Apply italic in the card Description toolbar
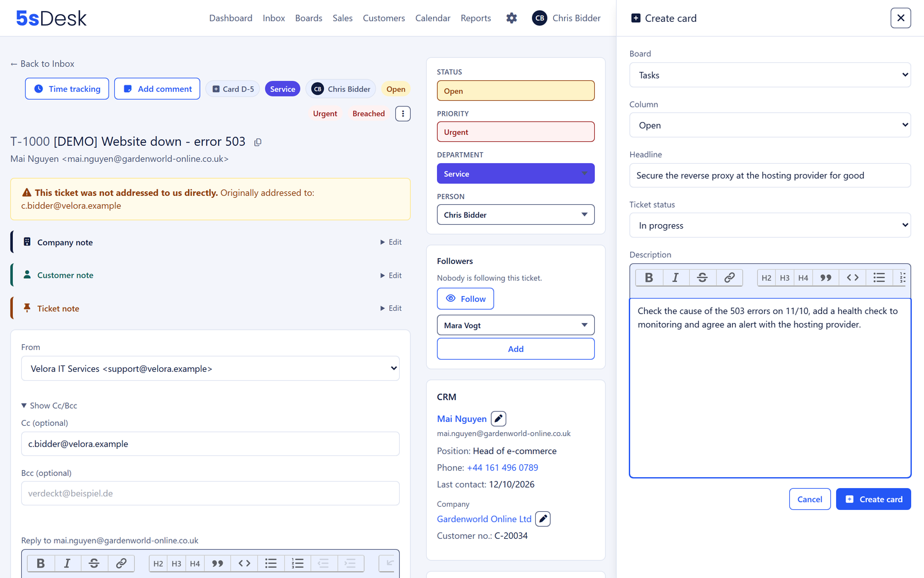 [x=676, y=277]
